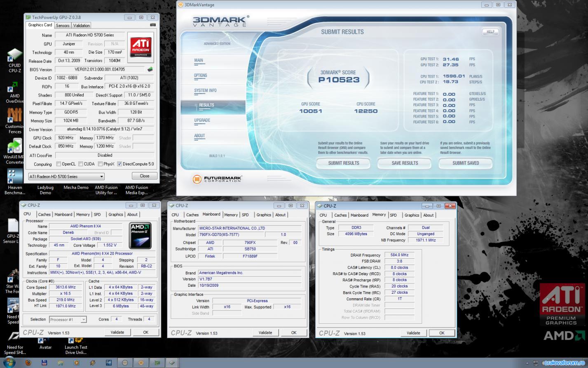Click mainboard model 790FX-GD70(MS-7577) field
588x368 pixels.
tap(231, 234)
